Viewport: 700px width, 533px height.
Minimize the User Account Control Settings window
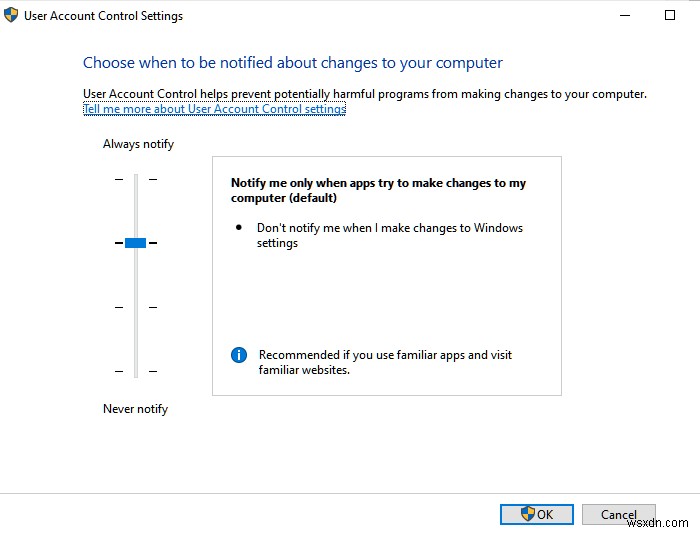pyautogui.click(x=625, y=16)
